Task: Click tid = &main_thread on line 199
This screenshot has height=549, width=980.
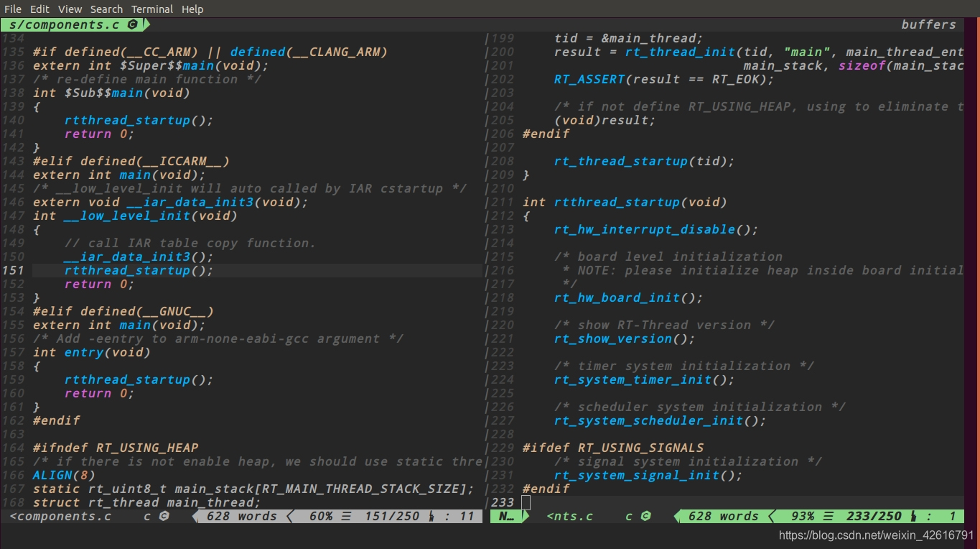Action: (629, 39)
